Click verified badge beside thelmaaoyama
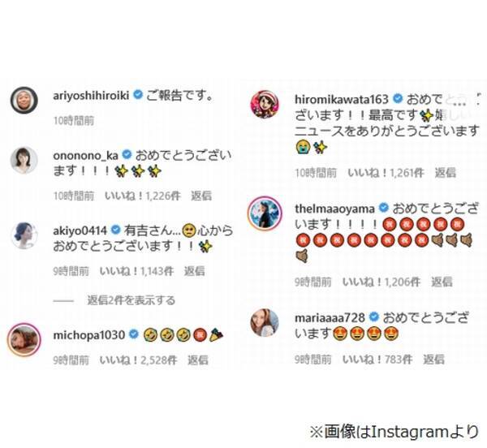Screen dimensions: 487x448 coord(384,208)
